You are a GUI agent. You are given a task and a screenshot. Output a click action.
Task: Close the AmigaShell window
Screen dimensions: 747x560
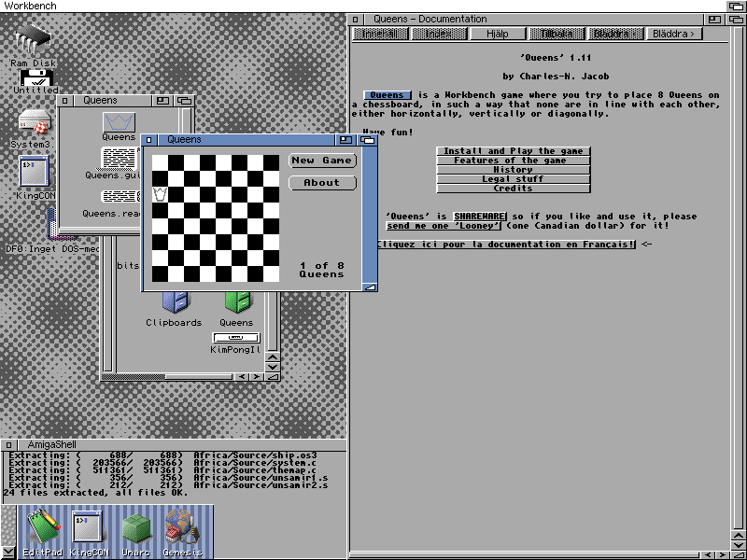tap(8, 445)
